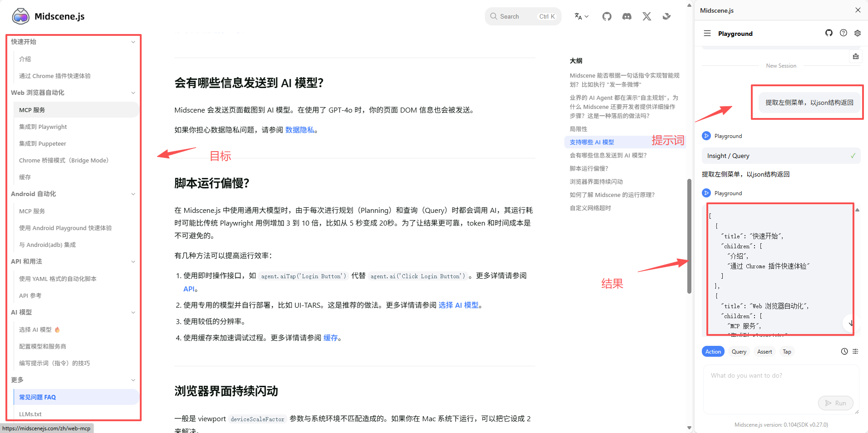Follow the 数据隐私 link
The image size is (868, 433).
[300, 130]
